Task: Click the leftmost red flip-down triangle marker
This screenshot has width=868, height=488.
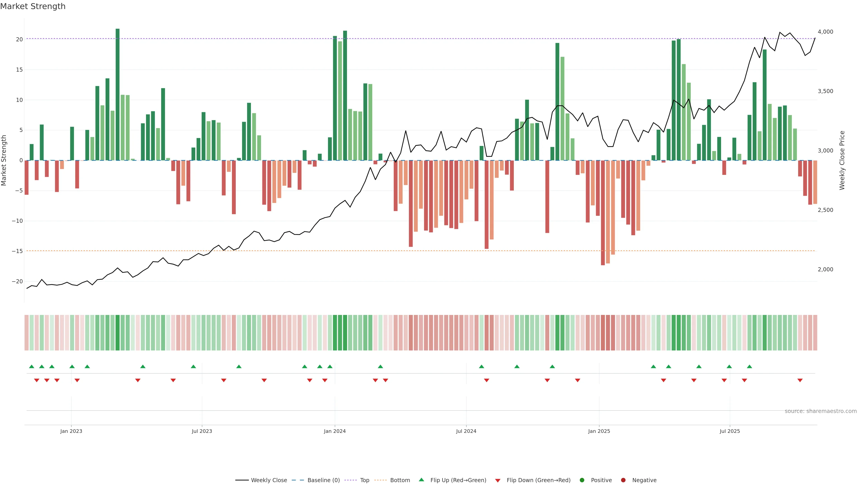Action: coord(37,380)
